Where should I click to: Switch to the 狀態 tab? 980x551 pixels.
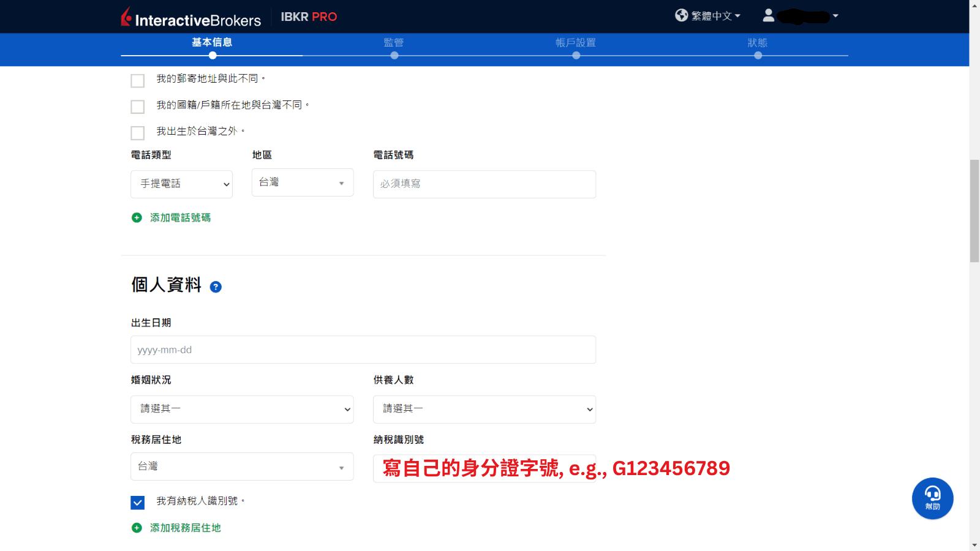(758, 43)
